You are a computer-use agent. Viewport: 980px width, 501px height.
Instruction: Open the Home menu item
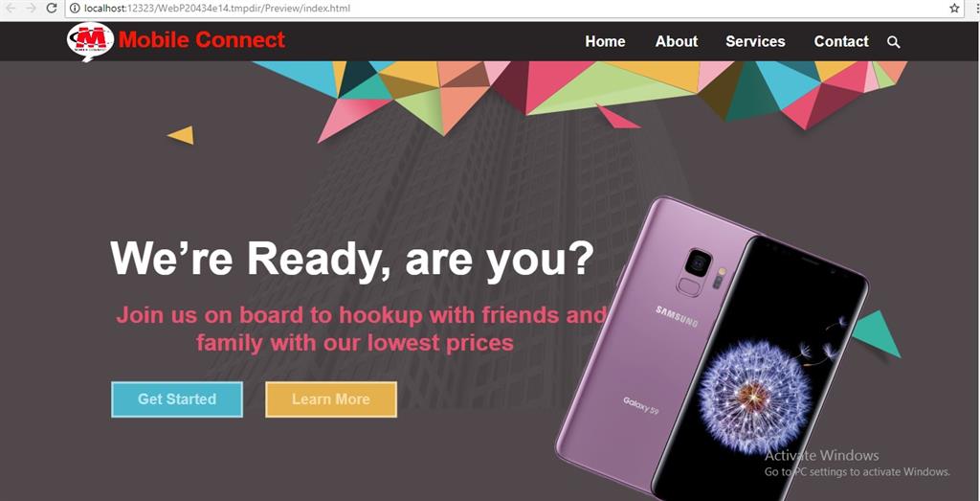tap(605, 42)
